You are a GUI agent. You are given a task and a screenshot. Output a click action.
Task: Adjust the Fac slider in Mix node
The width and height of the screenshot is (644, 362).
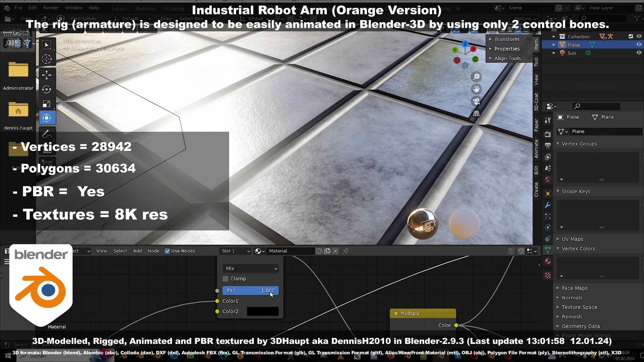click(x=251, y=291)
